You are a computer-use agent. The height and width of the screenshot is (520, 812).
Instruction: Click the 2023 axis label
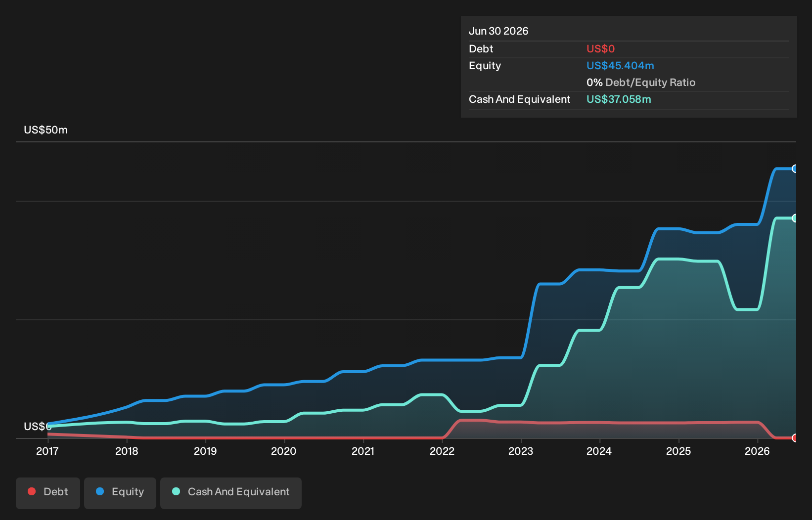pyautogui.click(x=521, y=451)
